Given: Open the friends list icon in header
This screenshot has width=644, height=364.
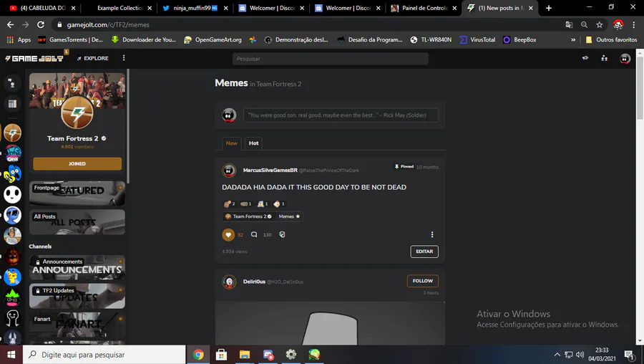Looking at the screenshot, I should [x=604, y=59].
